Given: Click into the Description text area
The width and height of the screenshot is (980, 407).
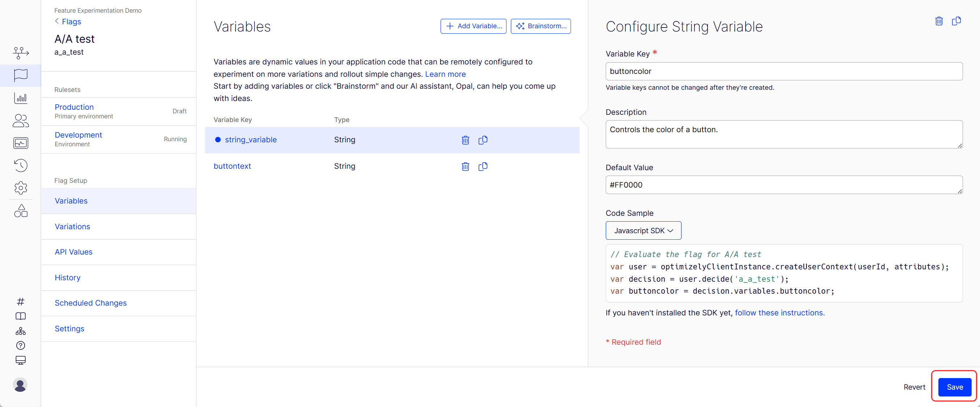Looking at the screenshot, I should (784, 134).
